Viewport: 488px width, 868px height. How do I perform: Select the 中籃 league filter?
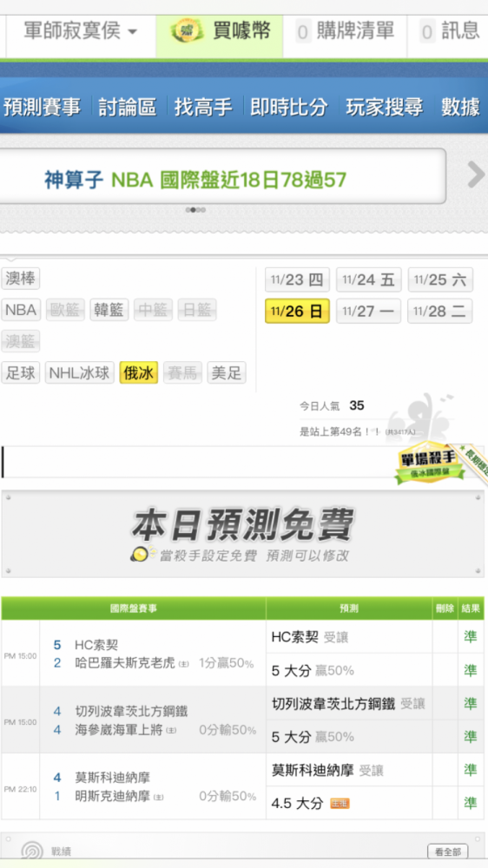(154, 310)
